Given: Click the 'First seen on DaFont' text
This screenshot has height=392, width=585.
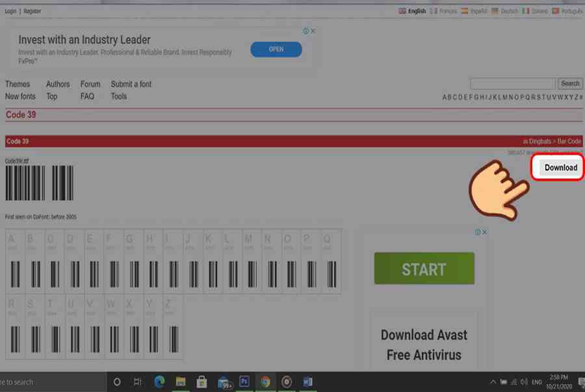Looking at the screenshot, I should pos(41,216).
